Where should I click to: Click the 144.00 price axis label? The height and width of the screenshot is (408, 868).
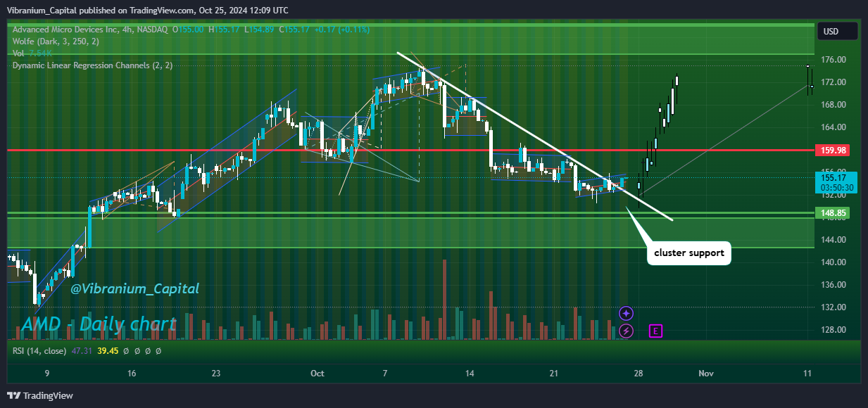pos(834,240)
